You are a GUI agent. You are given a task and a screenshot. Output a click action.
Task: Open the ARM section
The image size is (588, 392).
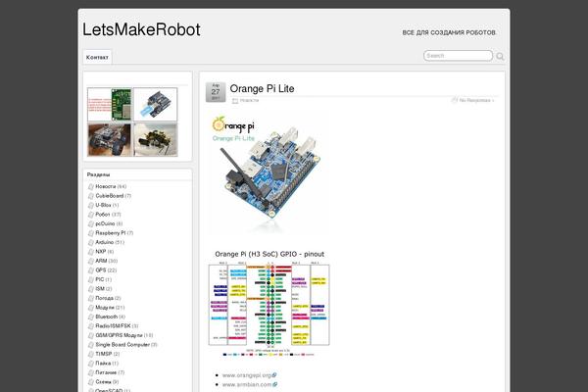[x=101, y=261]
